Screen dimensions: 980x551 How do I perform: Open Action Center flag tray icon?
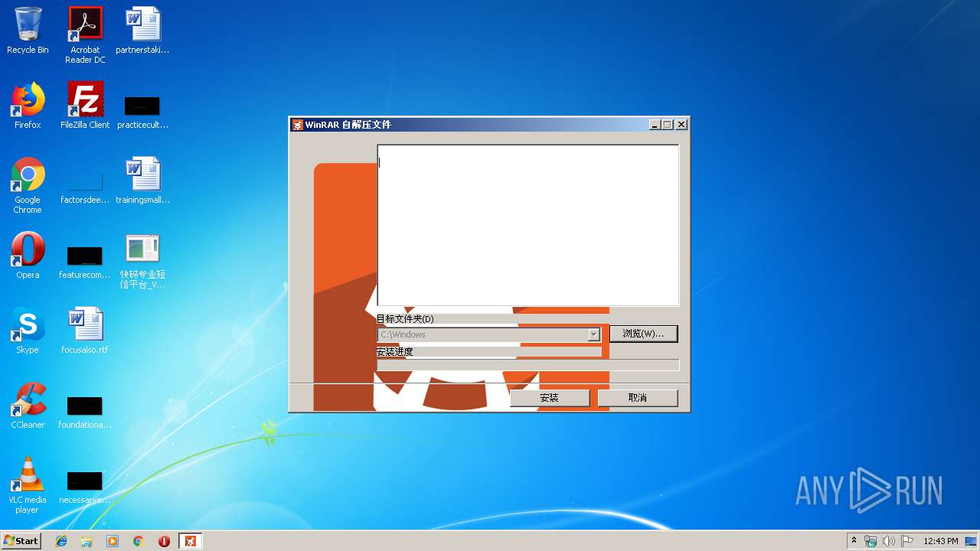coord(907,541)
